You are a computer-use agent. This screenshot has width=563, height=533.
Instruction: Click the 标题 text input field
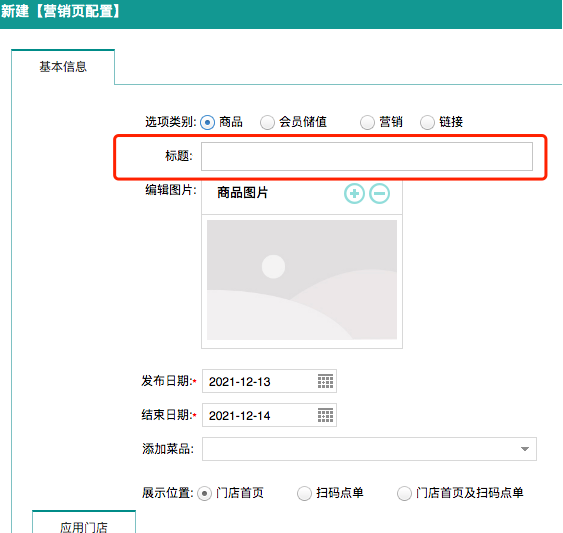[367, 156]
